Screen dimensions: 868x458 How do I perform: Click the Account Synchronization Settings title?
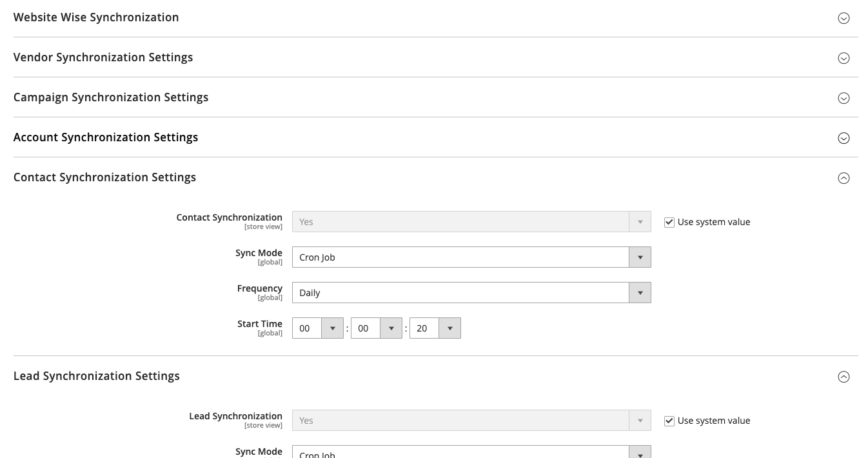106,137
